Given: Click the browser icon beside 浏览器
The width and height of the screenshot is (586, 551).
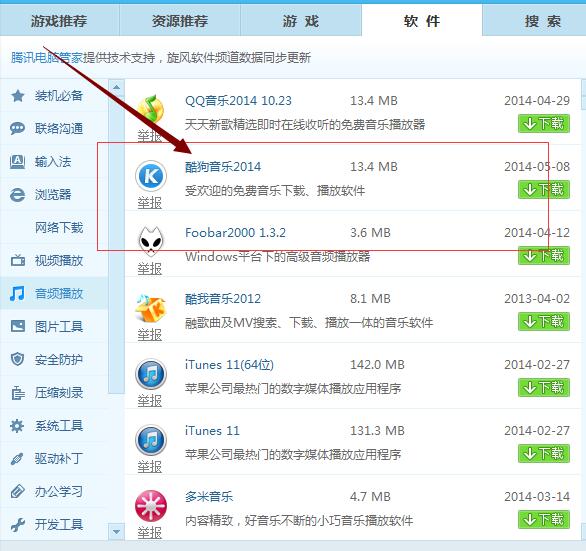Looking at the screenshot, I should [18, 195].
